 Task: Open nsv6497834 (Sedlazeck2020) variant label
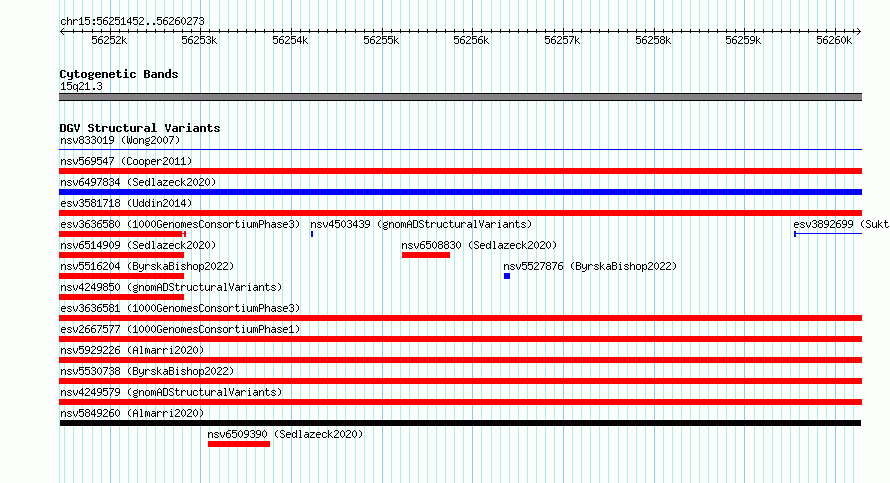[138, 182]
